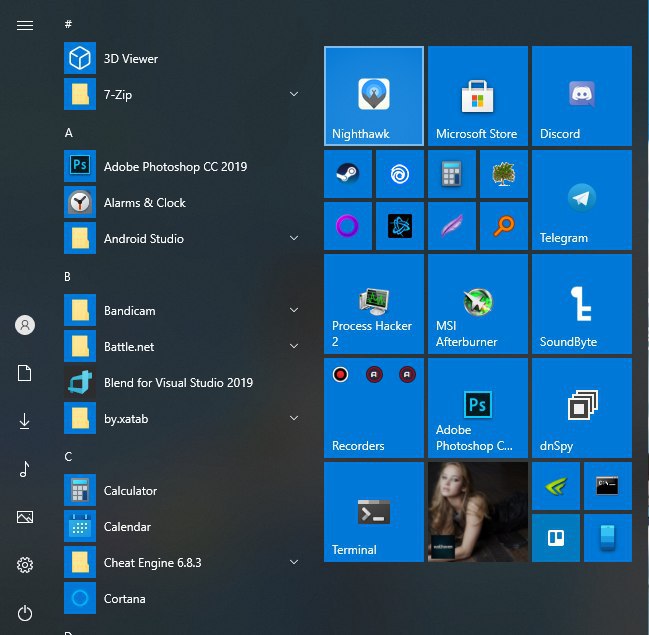Image resolution: width=649 pixels, height=635 pixels.
Task: Open the purple feather small tile
Action: [452, 226]
